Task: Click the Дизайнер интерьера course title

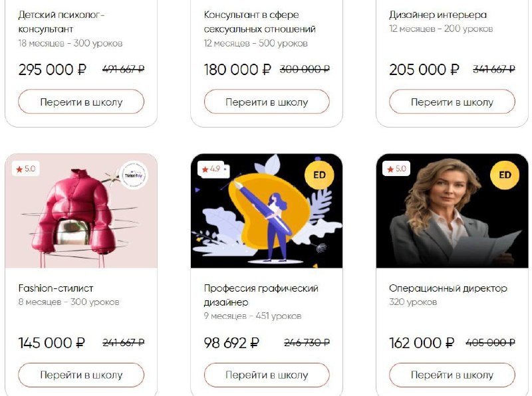Action: tap(438, 15)
